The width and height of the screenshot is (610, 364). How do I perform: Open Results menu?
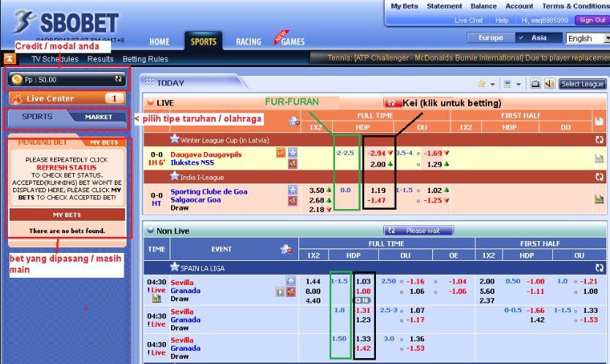point(100,59)
